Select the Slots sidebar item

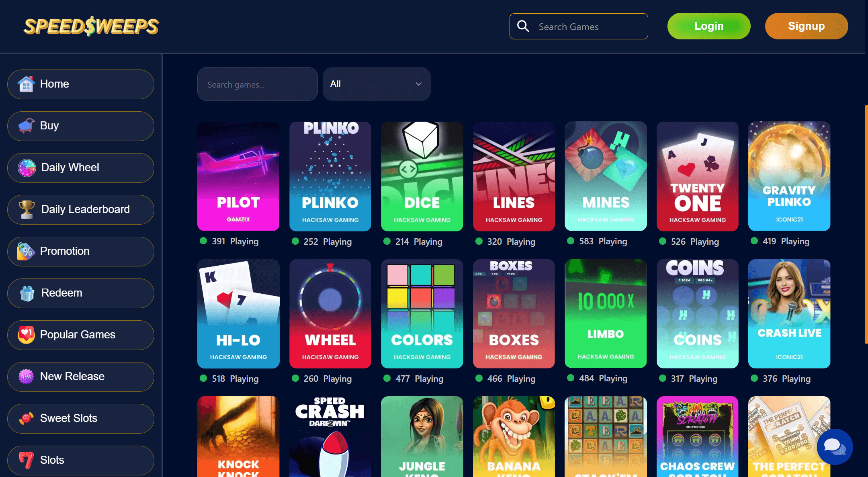(81, 460)
